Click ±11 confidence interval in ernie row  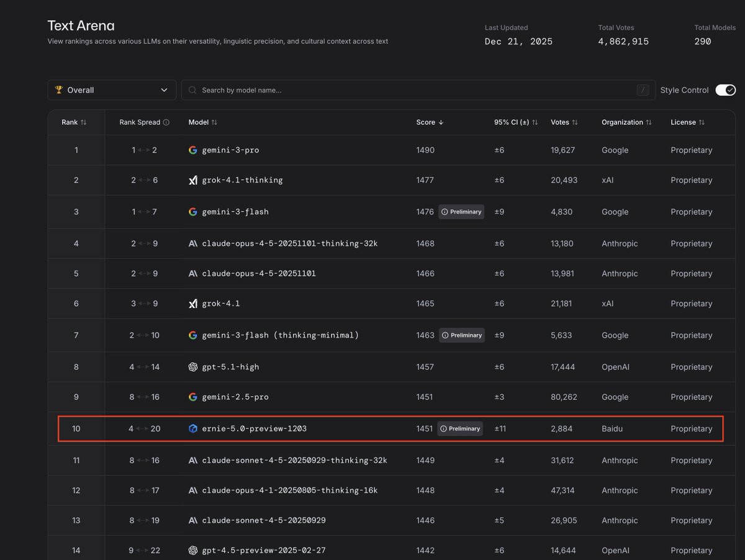point(500,428)
